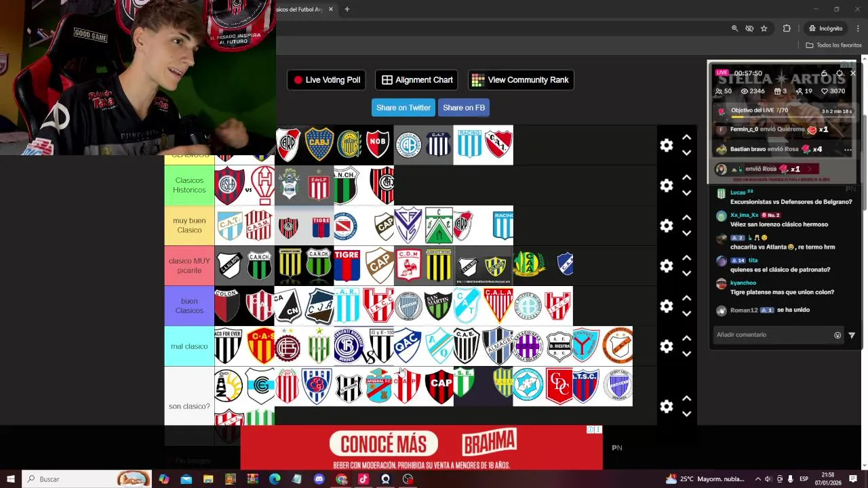Click the Clasicos Historicos tier label
The width and height of the screenshot is (868, 488).
(189, 185)
